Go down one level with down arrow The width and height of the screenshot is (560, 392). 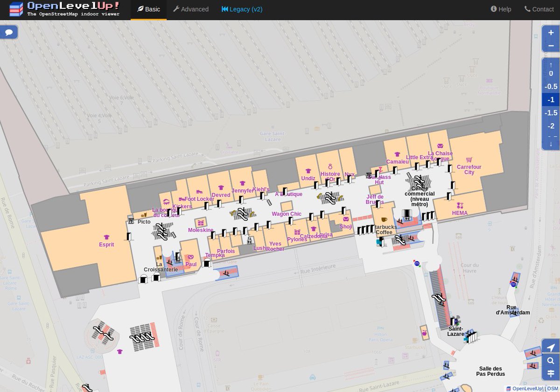click(x=551, y=144)
